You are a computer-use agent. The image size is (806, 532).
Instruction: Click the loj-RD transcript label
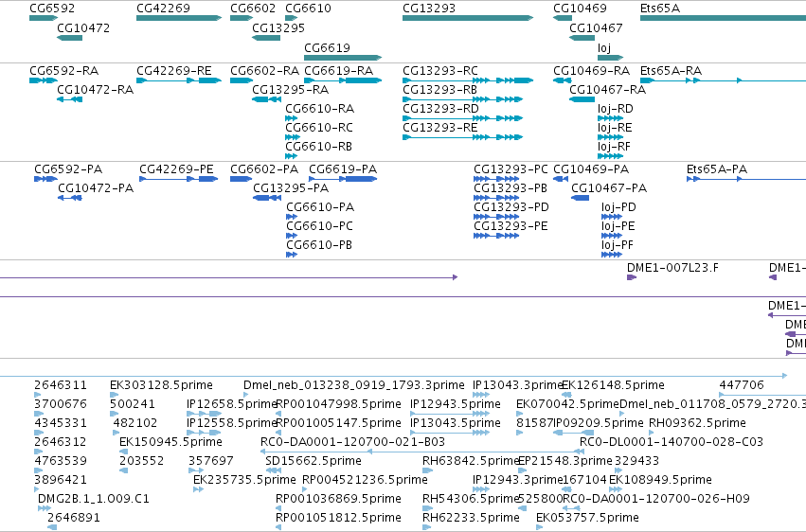click(x=615, y=108)
